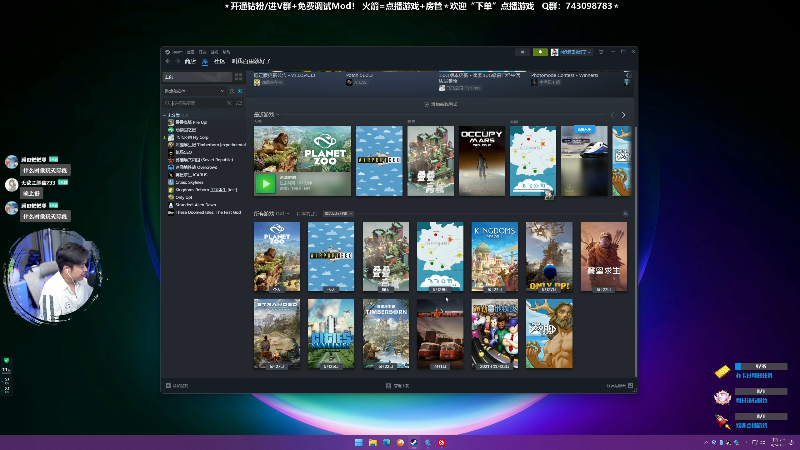Open Kingdoms cover in all games grid
This screenshot has height=450, width=800.
coord(494,257)
